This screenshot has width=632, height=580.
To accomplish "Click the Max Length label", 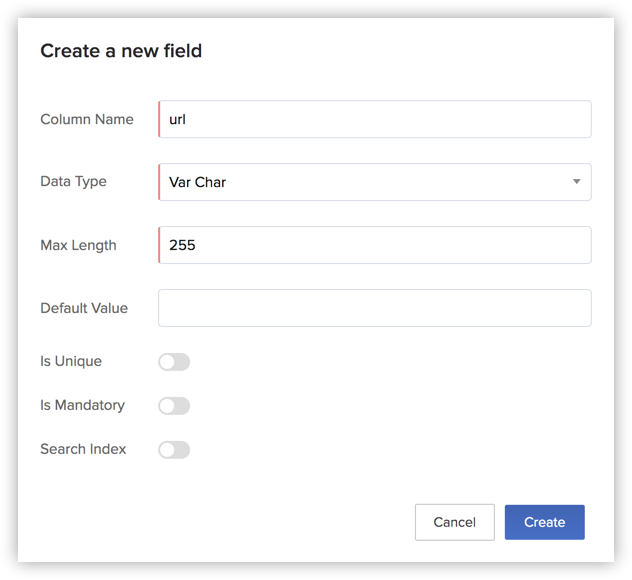I will [78, 245].
